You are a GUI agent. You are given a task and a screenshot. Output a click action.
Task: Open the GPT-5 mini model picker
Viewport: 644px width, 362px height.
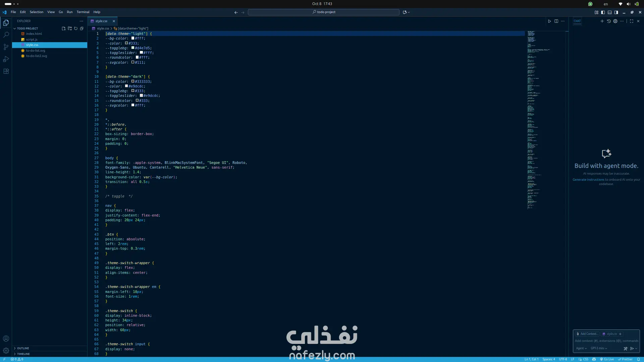pyautogui.click(x=599, y=349)
